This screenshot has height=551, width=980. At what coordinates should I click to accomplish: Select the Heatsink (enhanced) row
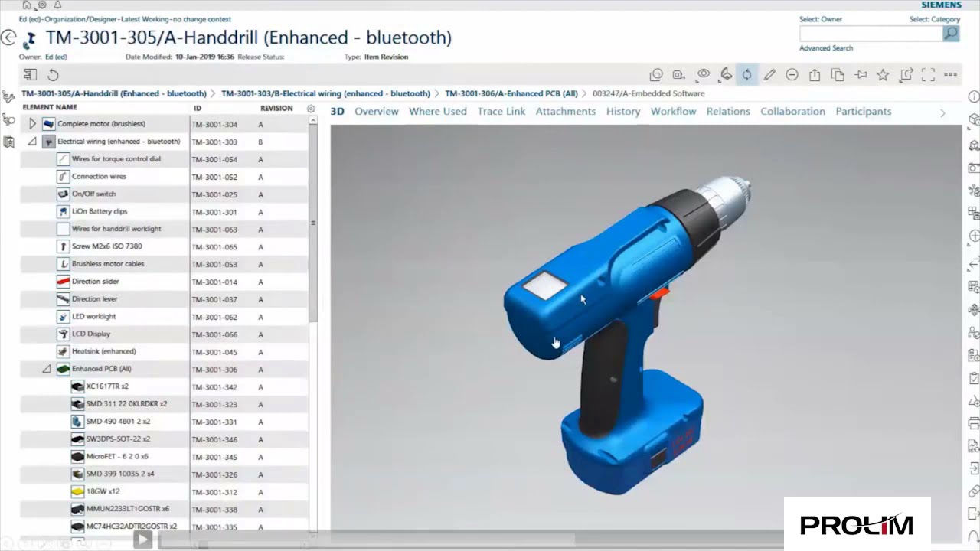(165, 352)
